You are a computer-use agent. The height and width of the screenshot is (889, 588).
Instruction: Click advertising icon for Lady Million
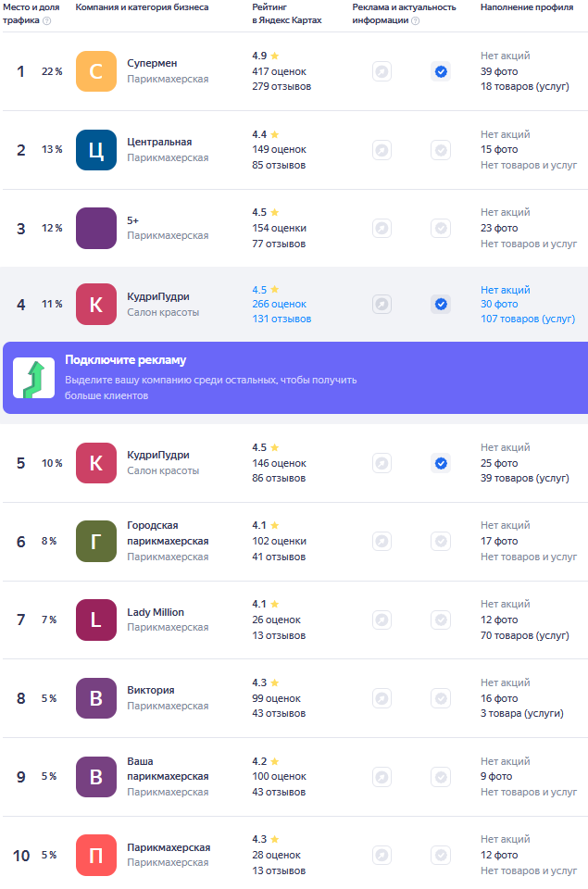[382, 620]
